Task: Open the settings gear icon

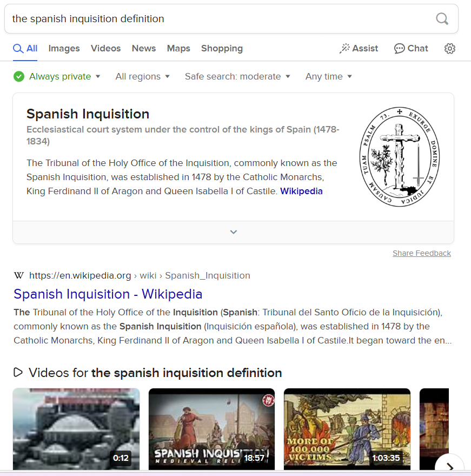Action: pyautogui.click(x=450, y=49)
